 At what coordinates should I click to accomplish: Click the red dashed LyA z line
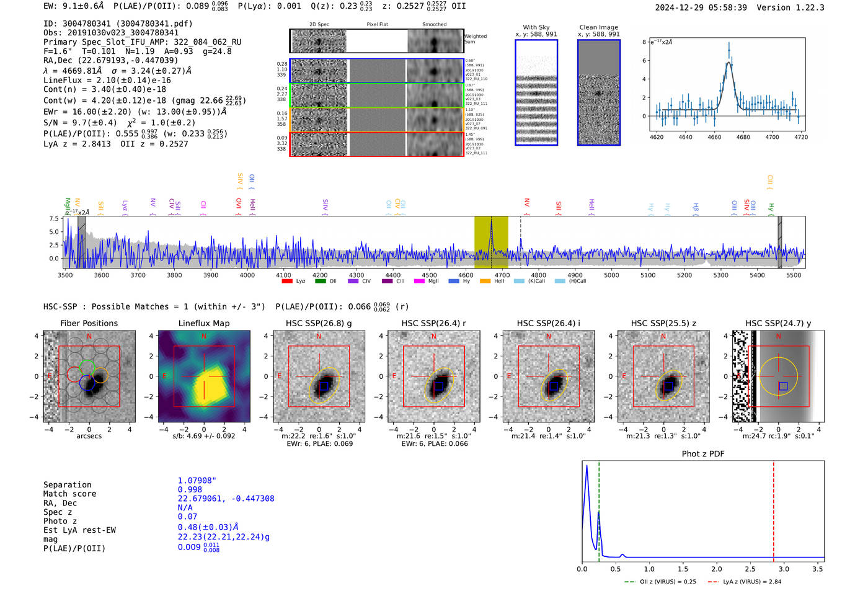774,511
